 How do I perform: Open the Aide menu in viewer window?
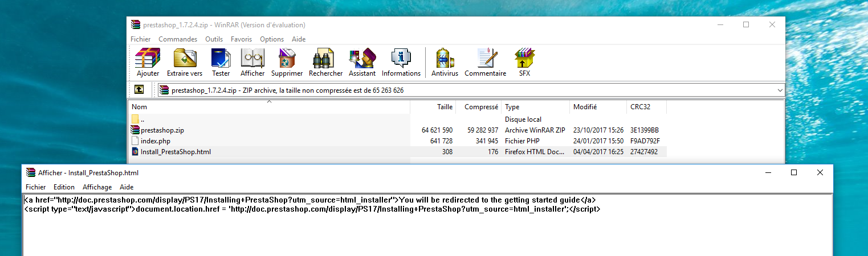click(x=127, y=187)
